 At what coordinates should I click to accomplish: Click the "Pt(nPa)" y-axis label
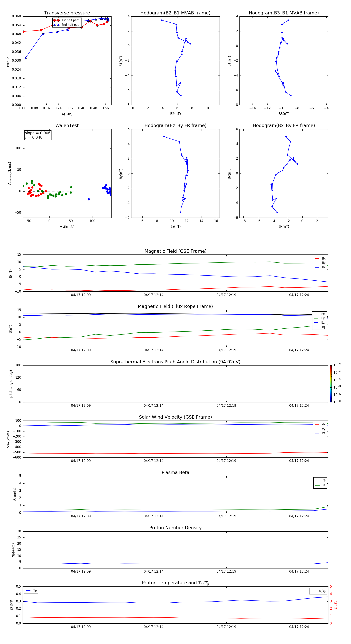click(x=8, y=61)
